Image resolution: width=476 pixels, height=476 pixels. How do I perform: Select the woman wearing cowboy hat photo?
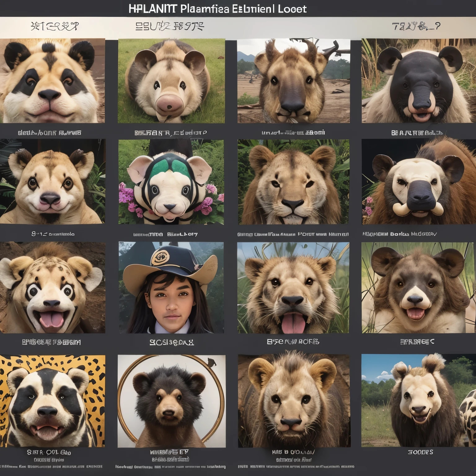click(x=171, y=288)
